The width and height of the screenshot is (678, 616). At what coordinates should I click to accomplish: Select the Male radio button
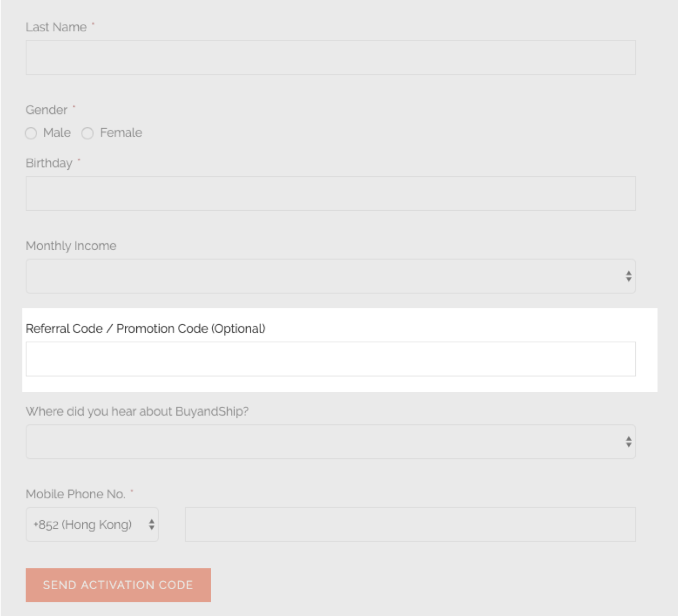31,133
